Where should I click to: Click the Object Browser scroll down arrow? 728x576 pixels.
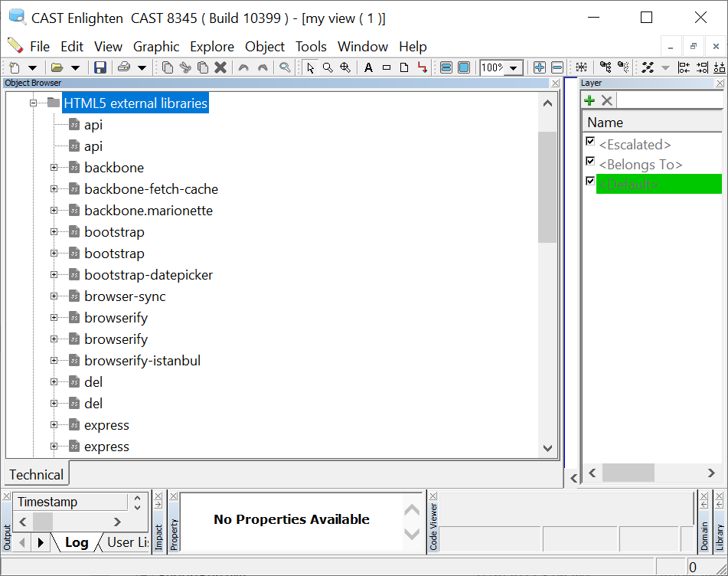click(547, 448)
